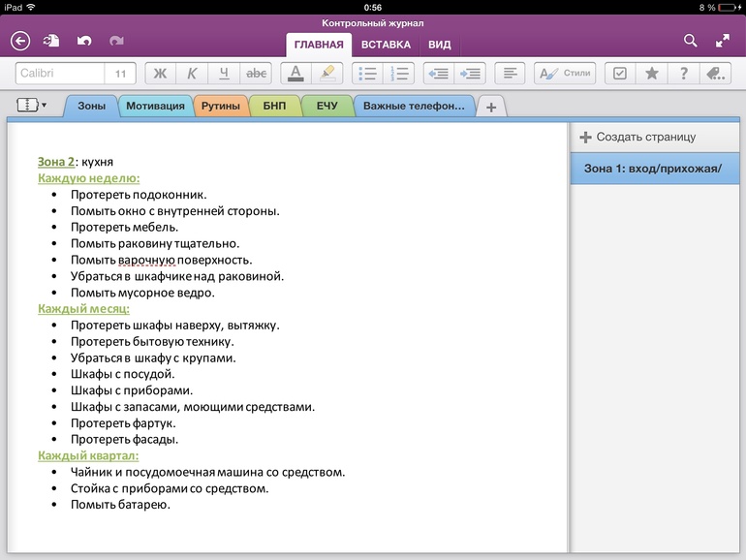
Task: Tap the Каждый месяц: heading
Action: coord(83,309)
